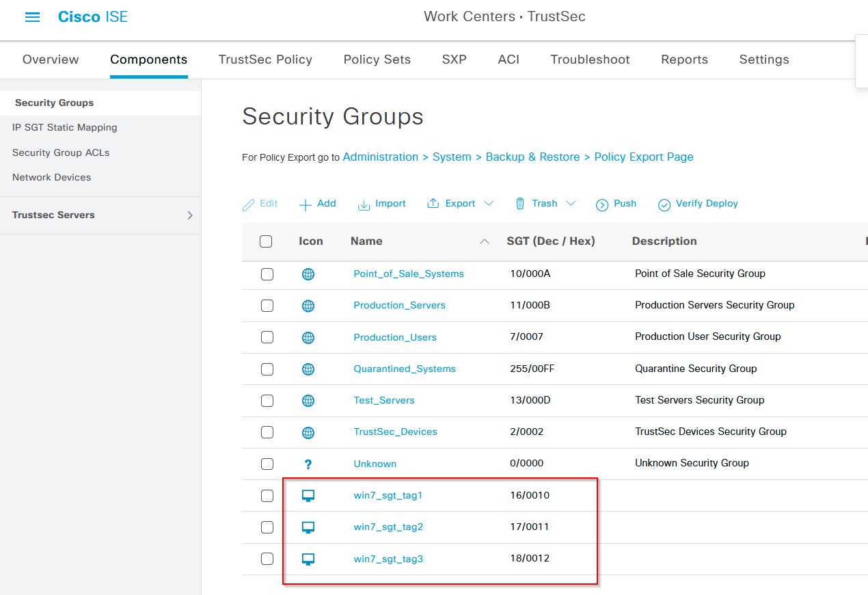Screen dimensions: 868x595
Task: Sort by Name column arrow
Action: tap(485, 241)
